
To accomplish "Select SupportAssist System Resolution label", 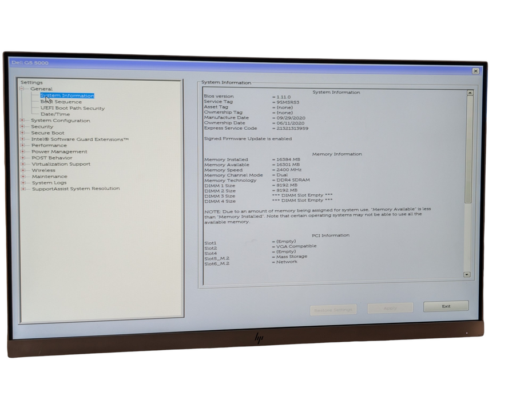I will point(76,189).
